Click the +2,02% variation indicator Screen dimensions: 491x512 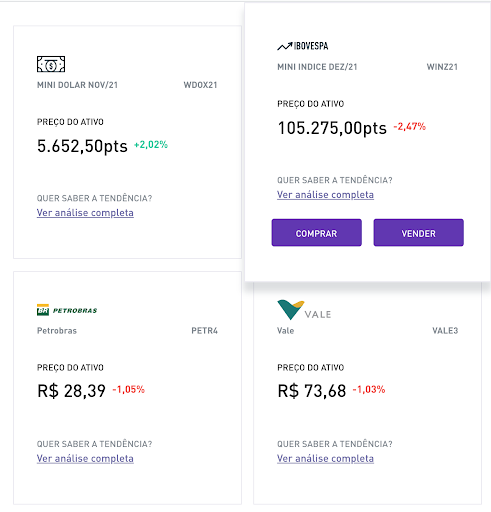pos(151,145)
